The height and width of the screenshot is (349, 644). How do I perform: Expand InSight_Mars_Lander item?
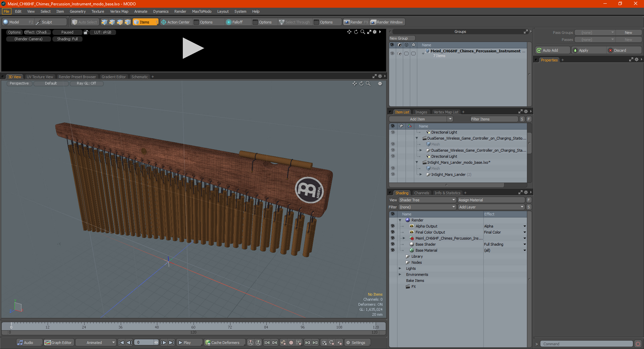(421, 174)
